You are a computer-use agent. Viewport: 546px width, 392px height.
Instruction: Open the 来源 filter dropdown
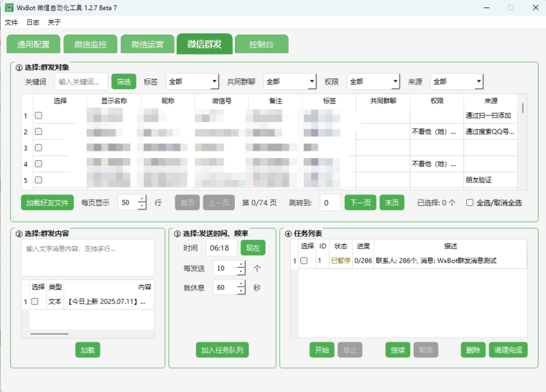point(457,82)
